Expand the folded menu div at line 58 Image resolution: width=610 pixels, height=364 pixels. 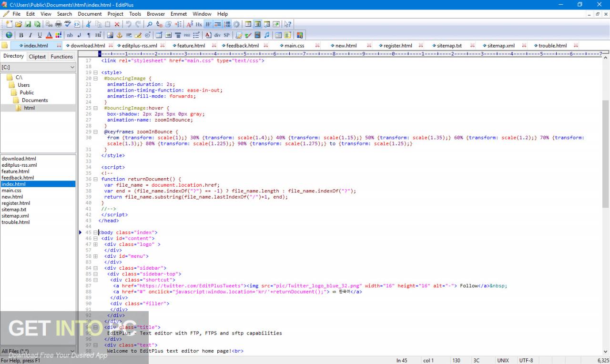(x=95, y=256)
